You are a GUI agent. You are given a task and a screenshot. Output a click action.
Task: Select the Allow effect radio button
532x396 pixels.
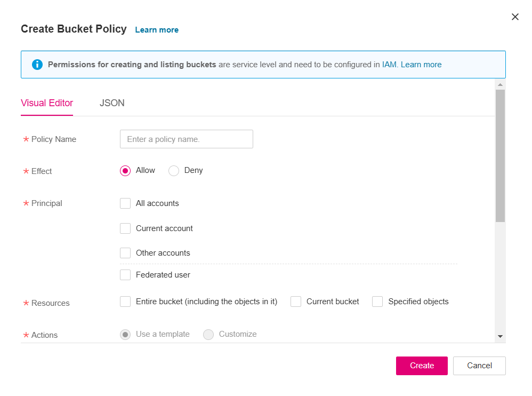tap(125, 171)
